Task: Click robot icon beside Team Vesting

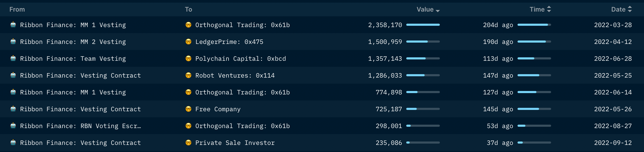Action: tap(13, 58)
